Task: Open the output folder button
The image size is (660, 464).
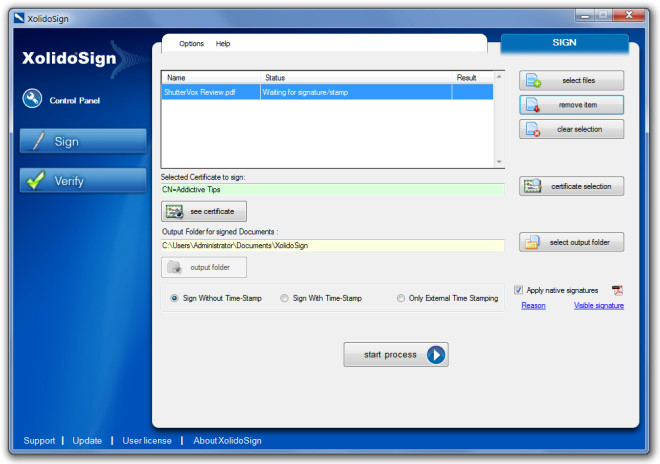Action: pos(204,267)
